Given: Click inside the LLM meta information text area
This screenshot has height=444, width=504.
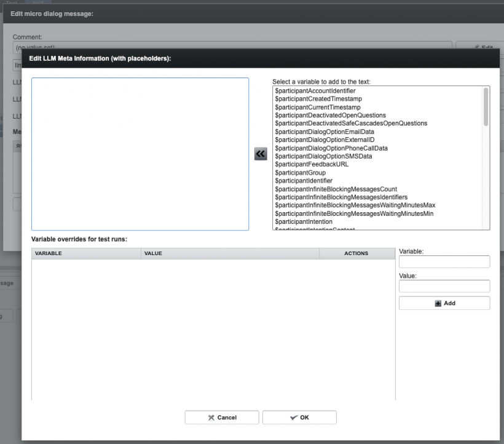Looking at the screenshot, I should point(140,154).
